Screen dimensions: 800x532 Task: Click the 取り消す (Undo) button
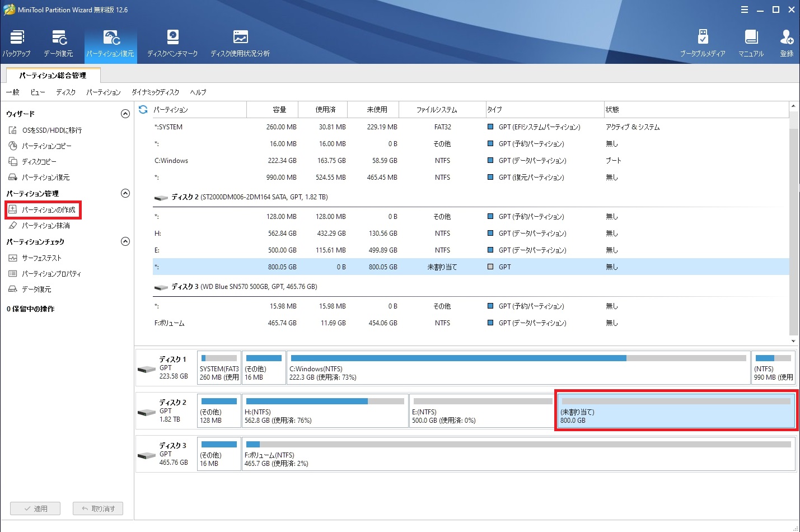[x=98, y=508]
